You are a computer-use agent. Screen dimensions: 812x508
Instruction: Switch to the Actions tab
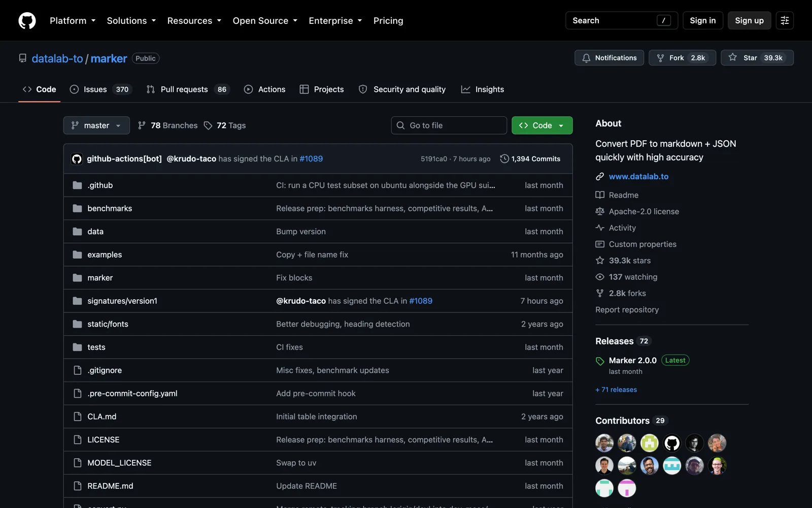[x=265, y=89]
